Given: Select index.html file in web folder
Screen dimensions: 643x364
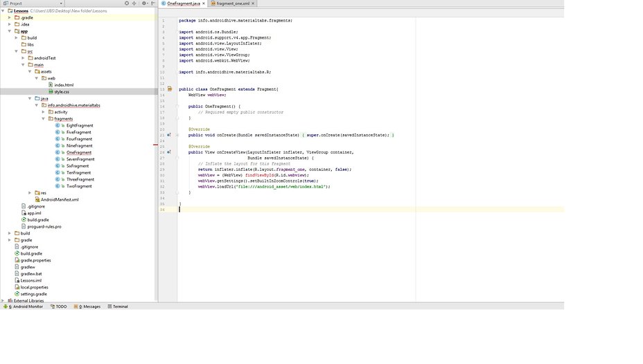Looking at the screenshot, I should point(64,85).
